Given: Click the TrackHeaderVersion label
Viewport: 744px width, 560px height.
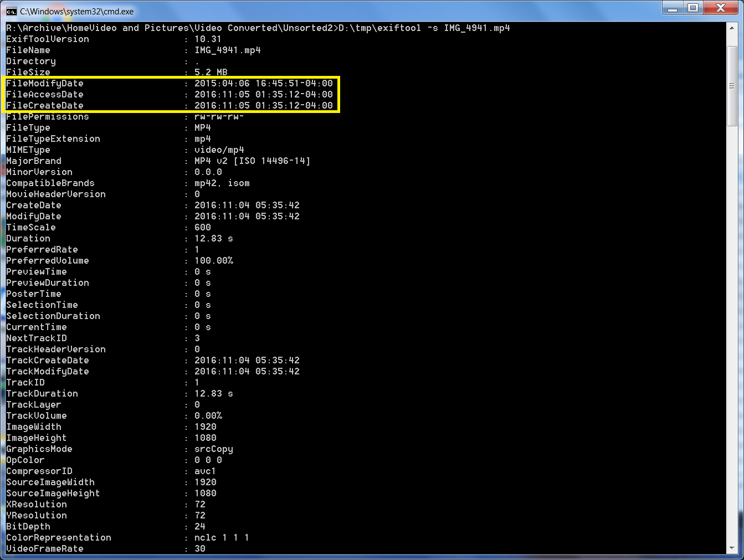Looking at the screenshot, I should click(56, 350).
